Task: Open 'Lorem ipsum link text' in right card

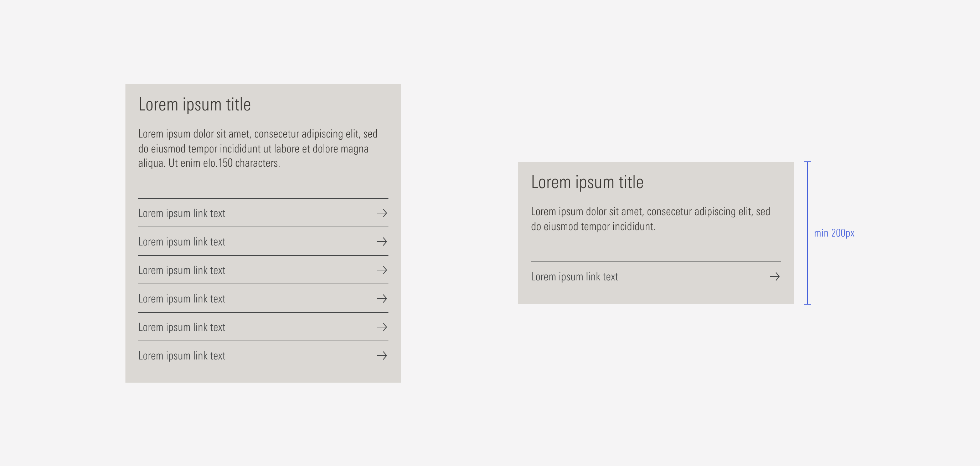Action: click(x=574, y=277)
